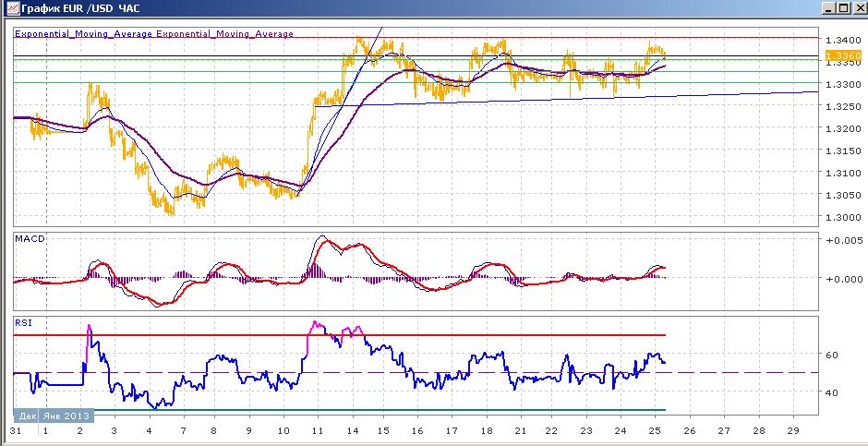The image size is (868, 446).
Task: Click date 11 on the time axis
Action: click(319, 431)
